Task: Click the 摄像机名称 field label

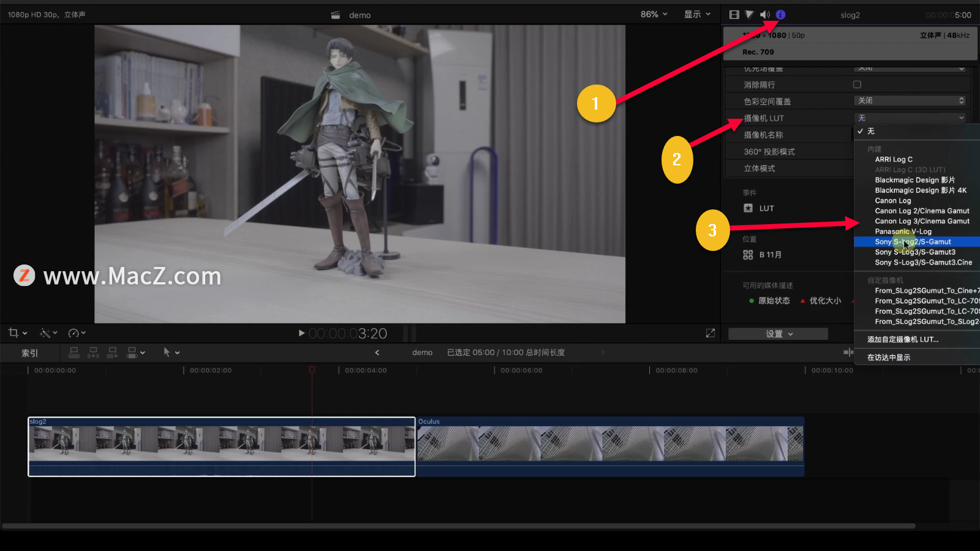Action: coord(763,135)
